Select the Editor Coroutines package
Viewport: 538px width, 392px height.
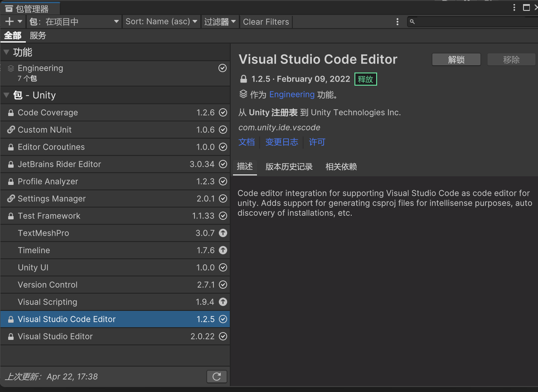(115, 147)
